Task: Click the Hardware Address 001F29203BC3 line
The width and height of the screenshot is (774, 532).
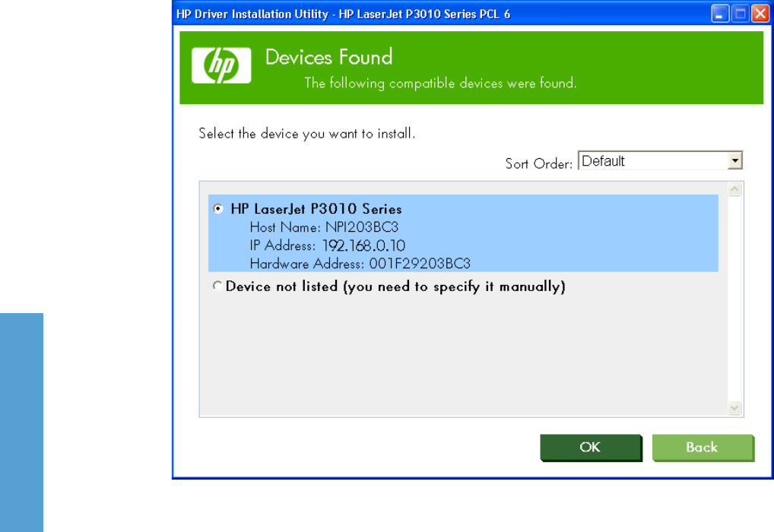Action: point(360,264)
